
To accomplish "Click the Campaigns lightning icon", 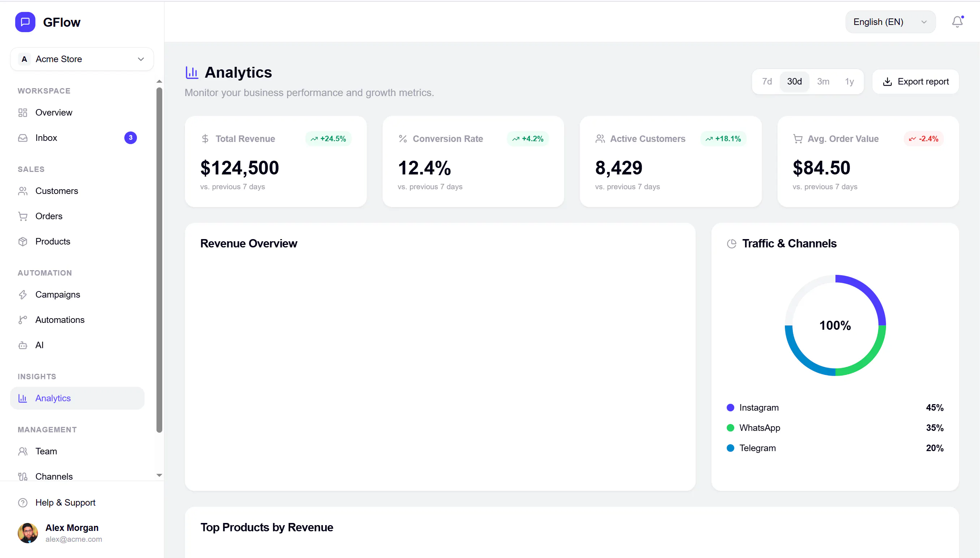I will click(23, 295).
